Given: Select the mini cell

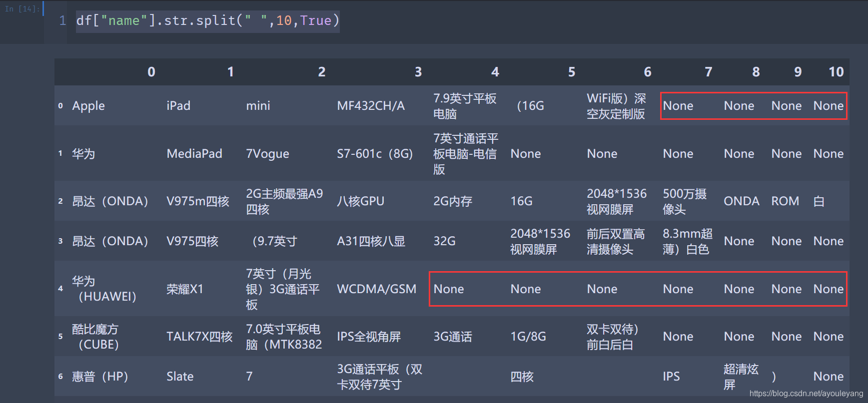Looking at the screenshot, I should [258, 106].
